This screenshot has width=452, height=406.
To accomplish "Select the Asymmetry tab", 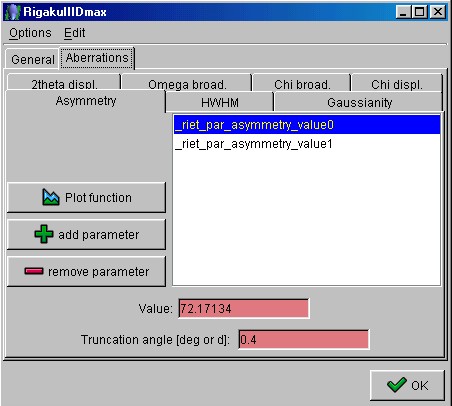I will point(86,101).
